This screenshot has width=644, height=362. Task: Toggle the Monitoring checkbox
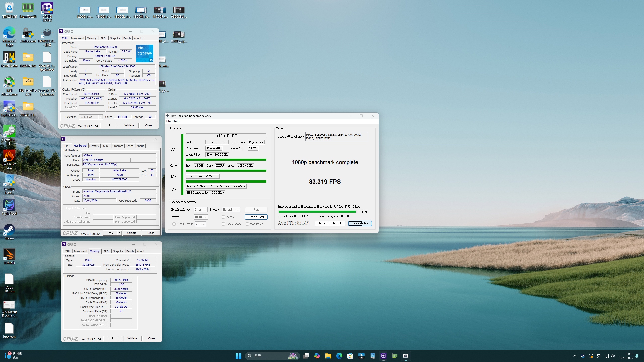[x=247, y=224]
